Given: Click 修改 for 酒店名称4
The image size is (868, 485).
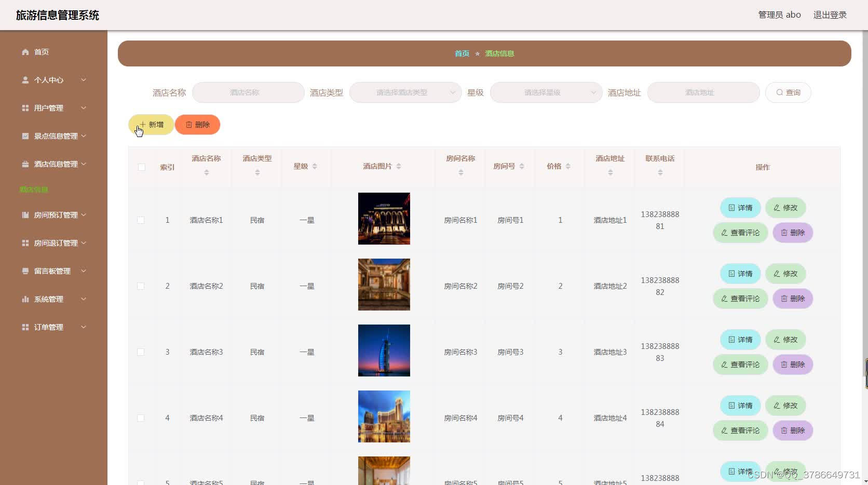Looking at the screenshot, I should point(785,406).
